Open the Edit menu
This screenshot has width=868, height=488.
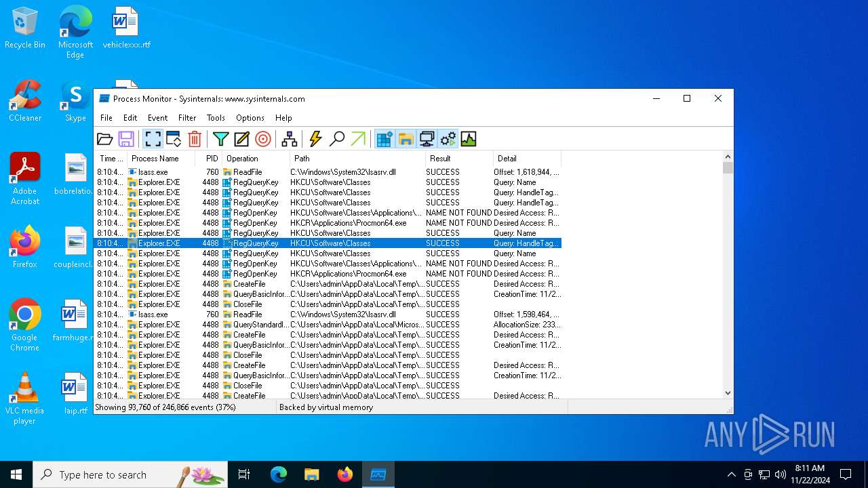pos(130,118)
